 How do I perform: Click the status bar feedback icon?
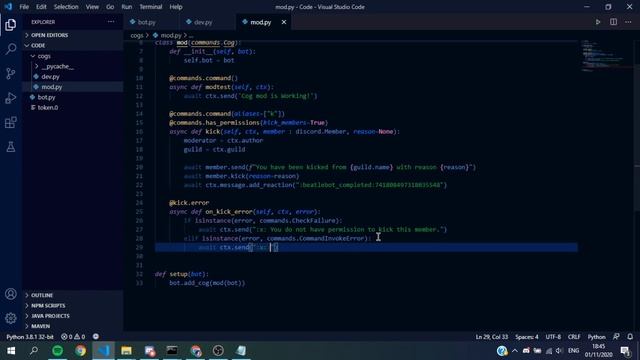96,337
